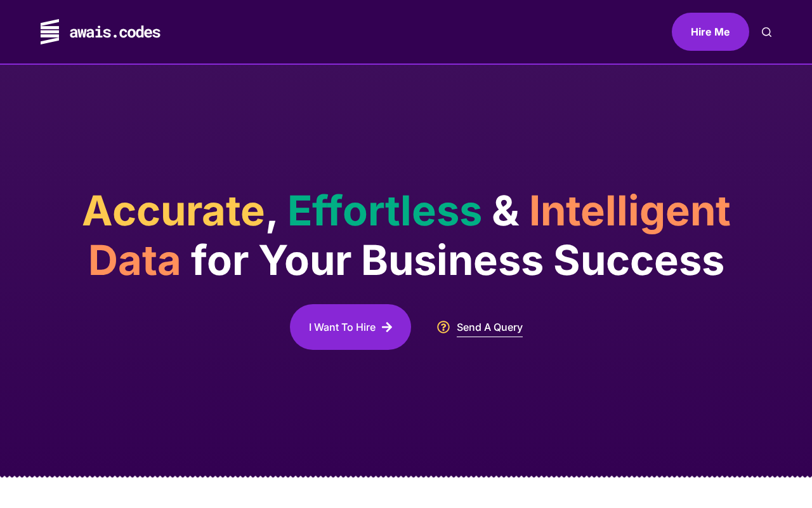The image size is (812, 508).
Task: Click the word Your in headline
Action: point(305,262)
